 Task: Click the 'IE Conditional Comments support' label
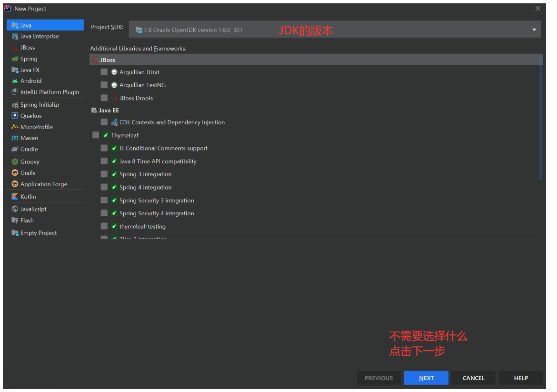(x=163, y=148)
